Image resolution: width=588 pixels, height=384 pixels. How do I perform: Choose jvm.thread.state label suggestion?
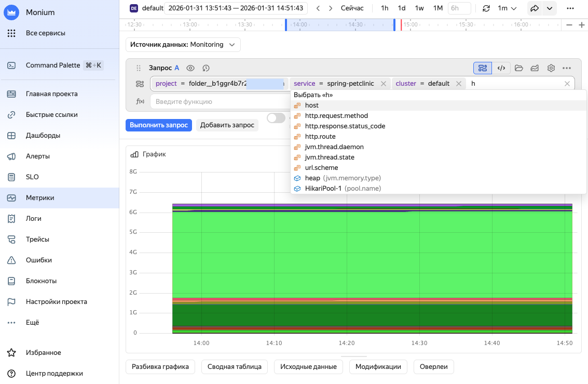click(x=330, y=157)
